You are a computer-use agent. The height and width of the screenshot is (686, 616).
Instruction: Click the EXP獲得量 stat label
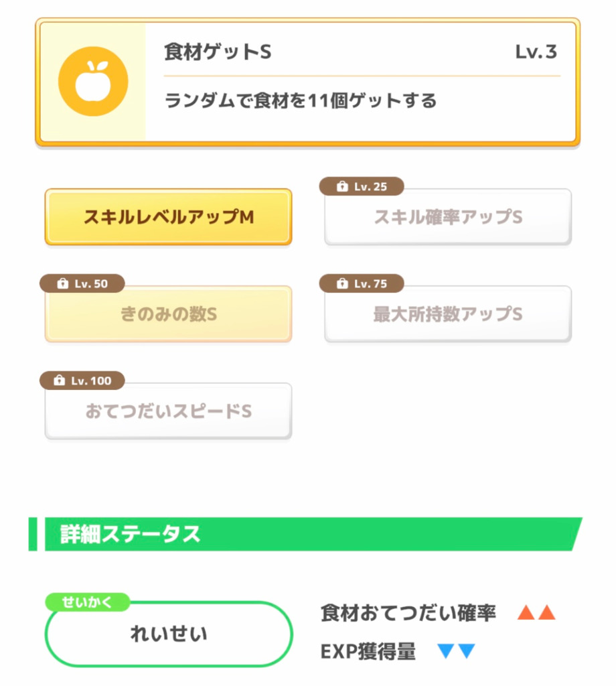click(368, 650)
